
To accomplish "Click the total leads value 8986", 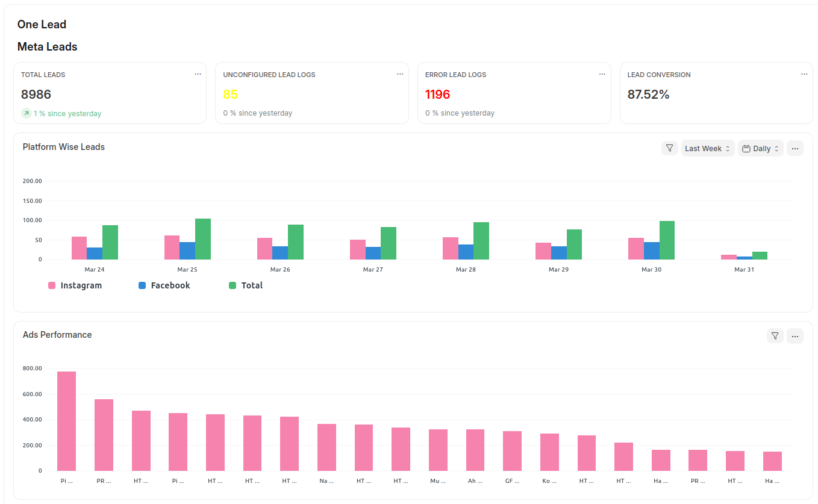I will [x=36, y=95].
